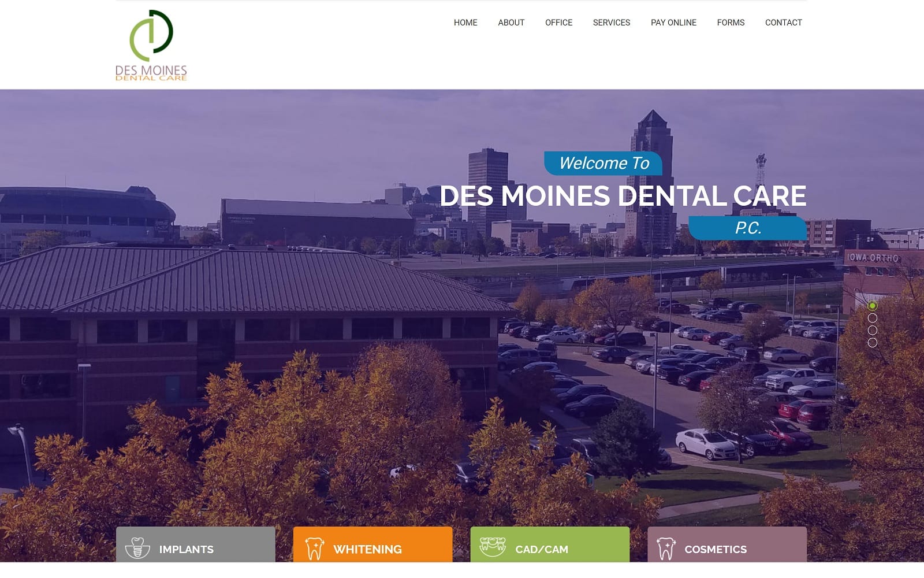The image size is (924, 578).
Task: Navigate to the CONTACT page
Action: pos(783,23)
